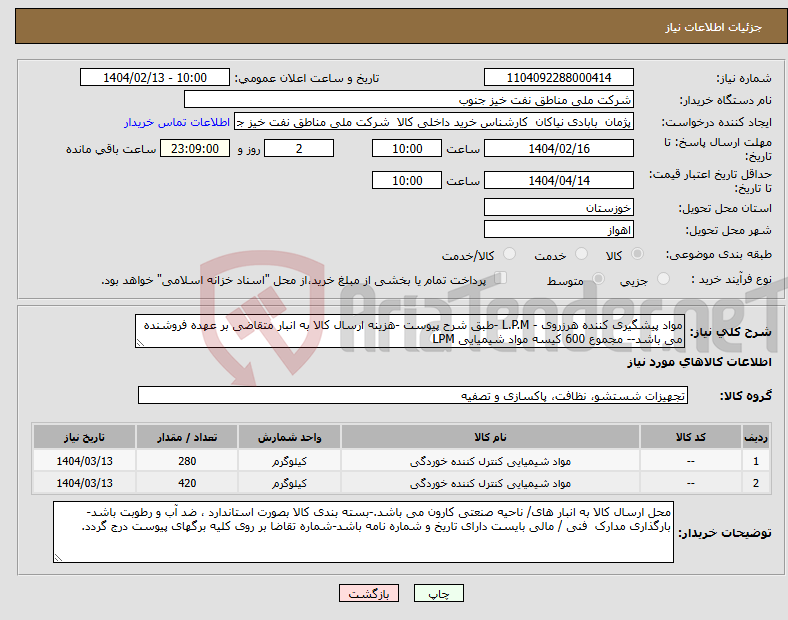Click the واحد شمارش column header
Image resolution: width=788 pixels, height=620 pixels.
289,437
